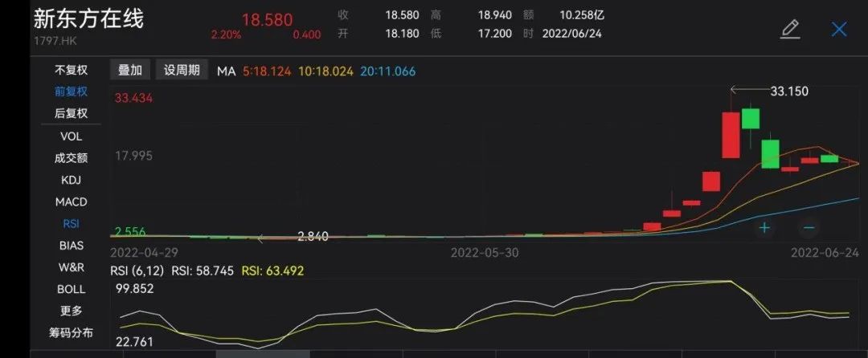Image resolution: width=868 pixels, height=358 pixels.
Task: Select 前复权 price adjustment option
Action: pyautogui.click(x=71, y=92)
